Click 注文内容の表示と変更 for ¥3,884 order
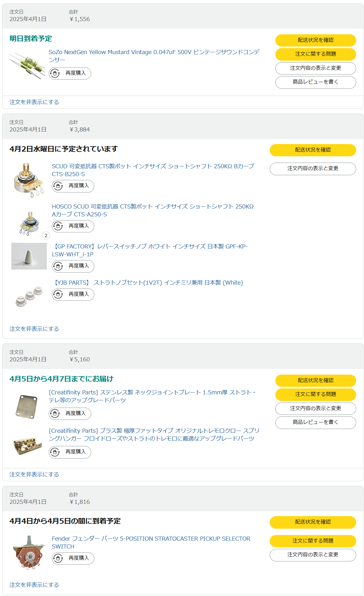Screen dimensions: 364x596 point(313,169)
